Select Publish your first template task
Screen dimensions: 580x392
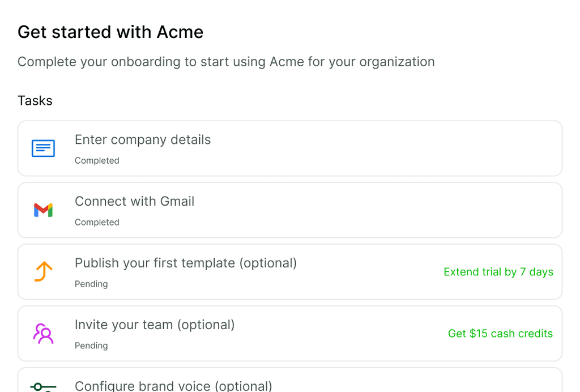click(x=186, y=263)
